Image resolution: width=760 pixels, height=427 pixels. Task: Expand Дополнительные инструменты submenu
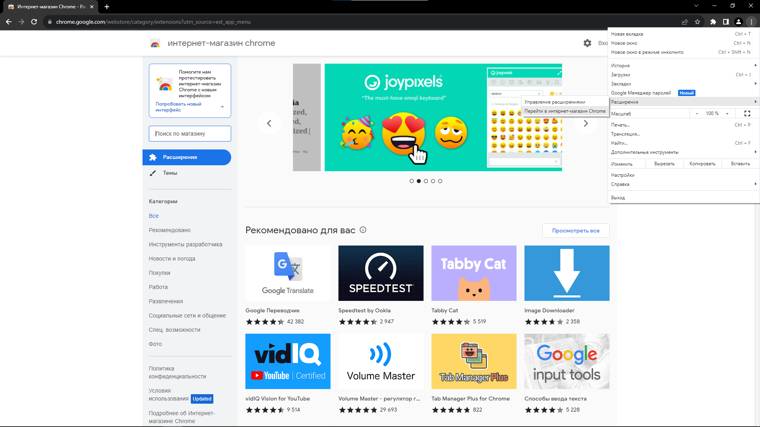[683, 152]
